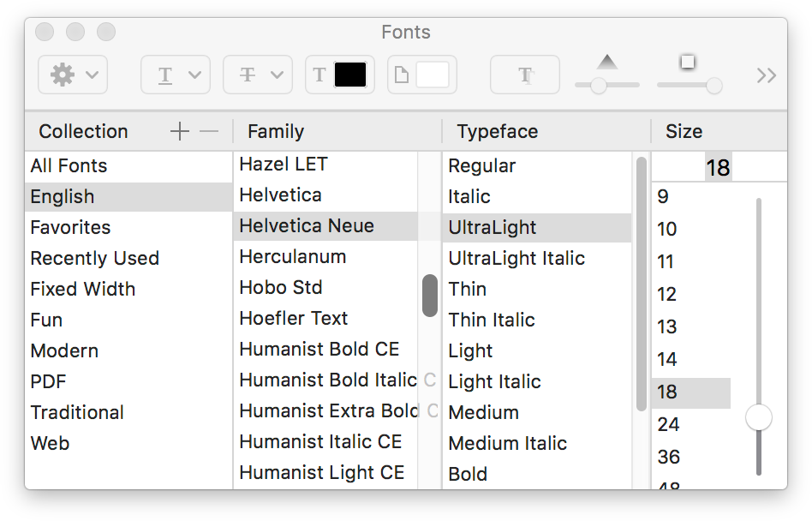Set font size to 11
The image size is (812, 521).
click(691, 262)
